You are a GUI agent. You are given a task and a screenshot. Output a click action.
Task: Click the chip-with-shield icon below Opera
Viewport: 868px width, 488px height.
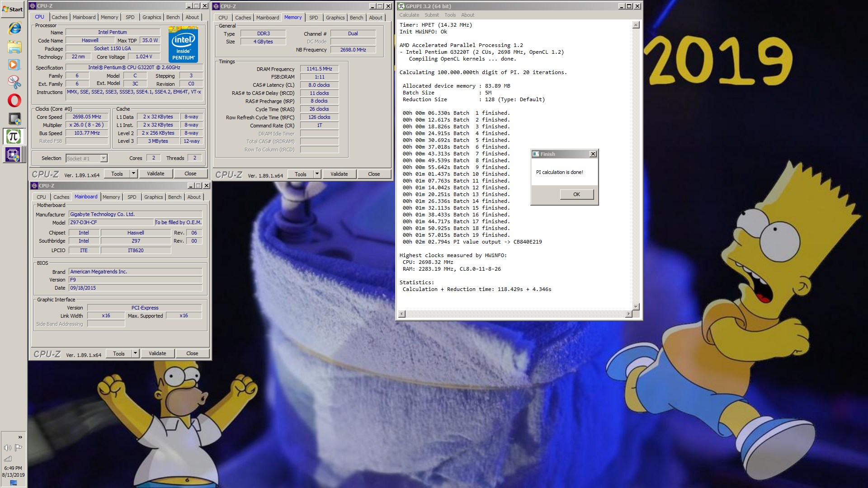tap(14, 118)
